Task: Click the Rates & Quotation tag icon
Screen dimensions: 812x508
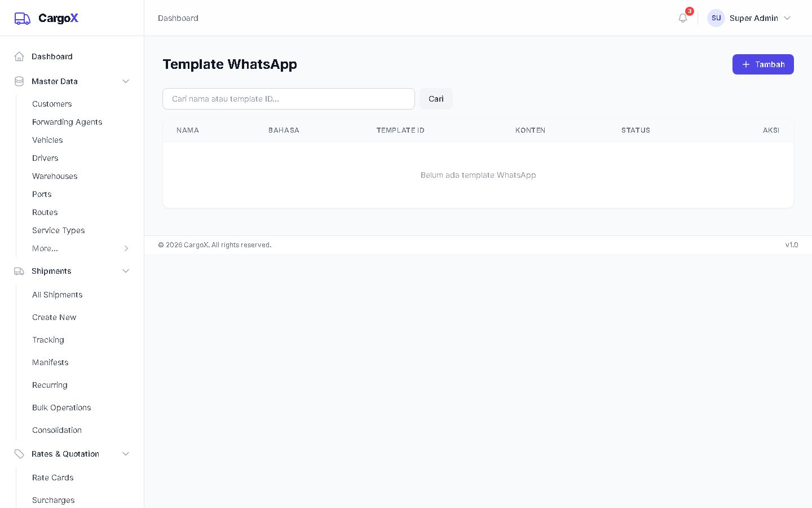Action: pyautogui.click(x=19, y=454)
